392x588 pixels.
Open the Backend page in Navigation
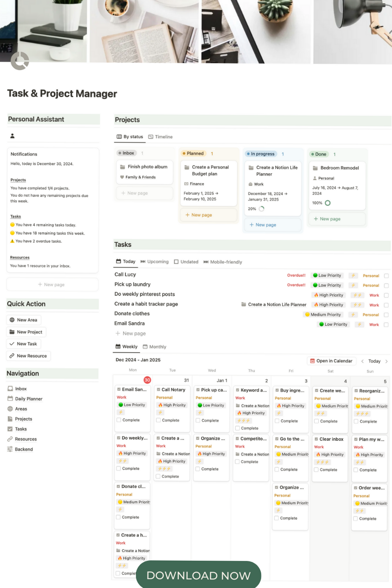pos(23,449)
